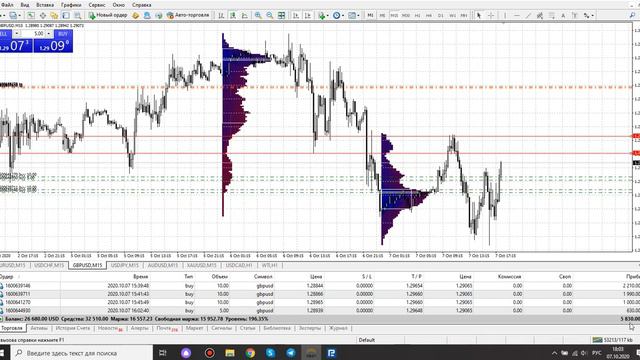Zoom in on the chart

[258, 16]
